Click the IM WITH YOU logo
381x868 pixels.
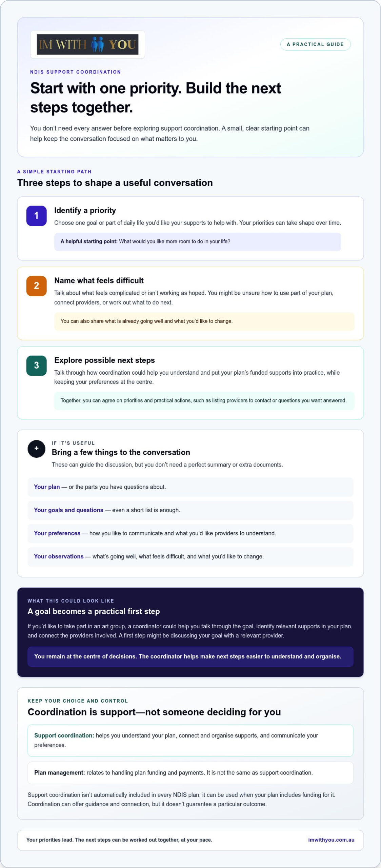(x=87, y=44)
